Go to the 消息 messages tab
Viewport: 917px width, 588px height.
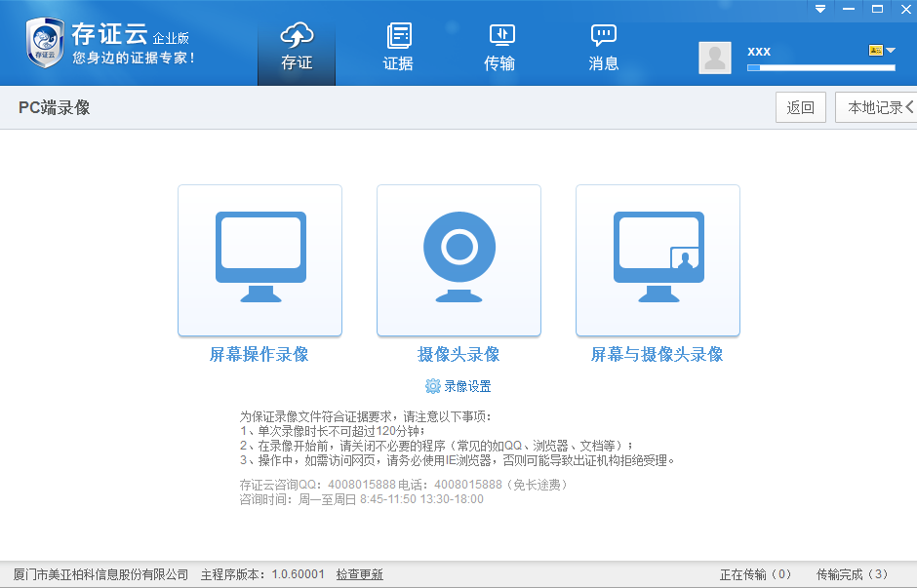[604, 48]
